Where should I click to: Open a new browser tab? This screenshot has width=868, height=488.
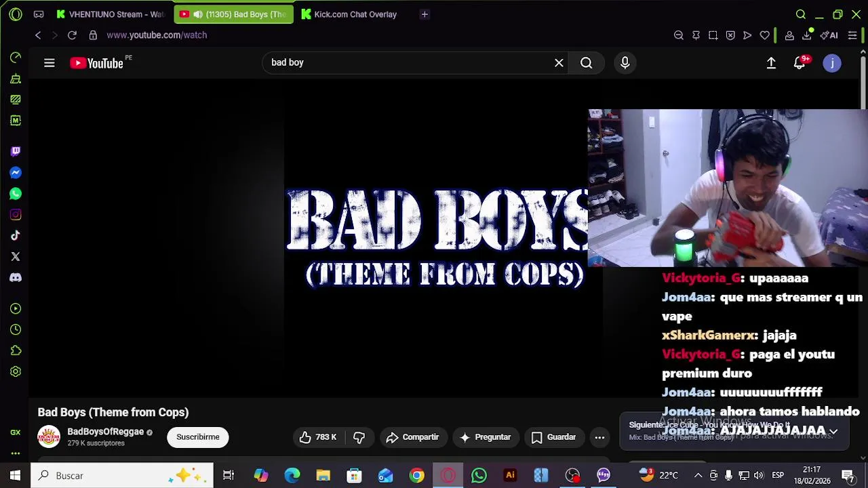[x=425, y=14]
